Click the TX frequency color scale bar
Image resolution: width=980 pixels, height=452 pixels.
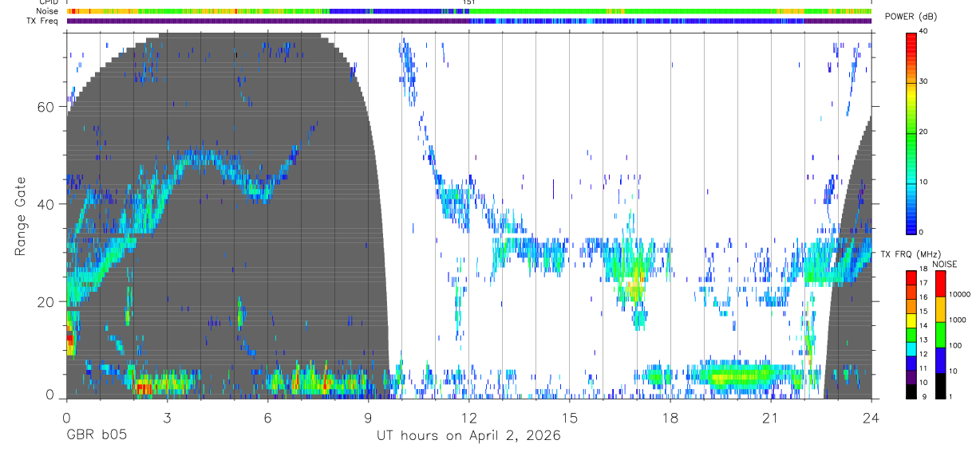coord(911,335)
